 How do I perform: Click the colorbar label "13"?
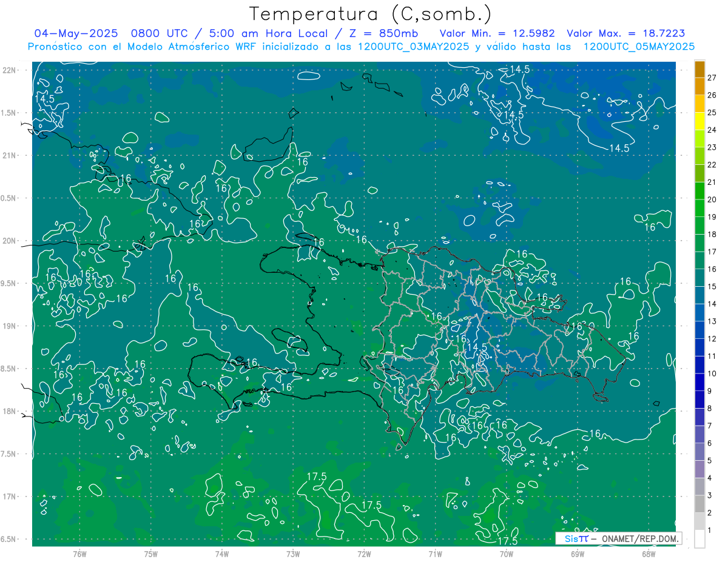pyautogui.click(x=712, y=321)
